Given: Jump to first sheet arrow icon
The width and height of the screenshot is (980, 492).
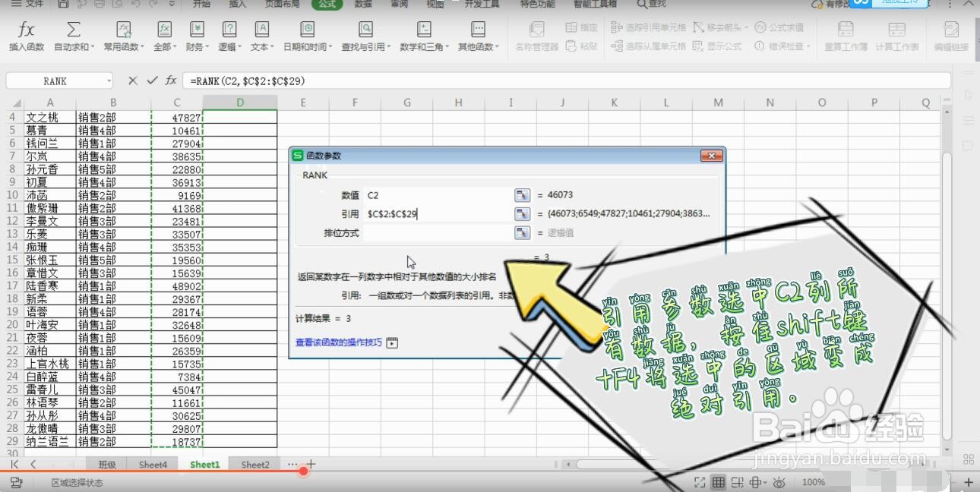Looking at the screenshot, I should [14, 464].
